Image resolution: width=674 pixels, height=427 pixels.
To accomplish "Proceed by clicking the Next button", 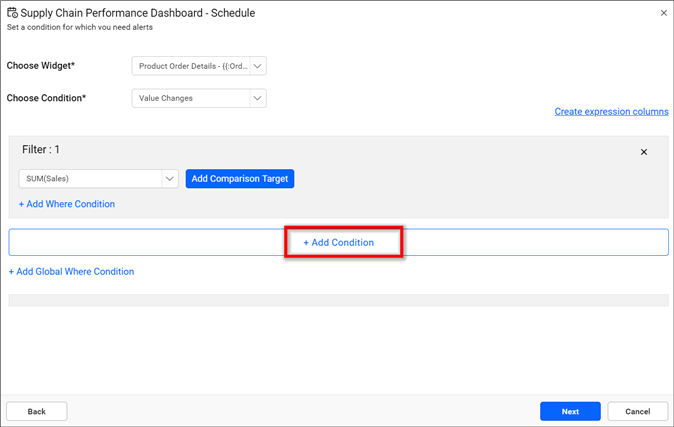I will click(x=570, y=411).
